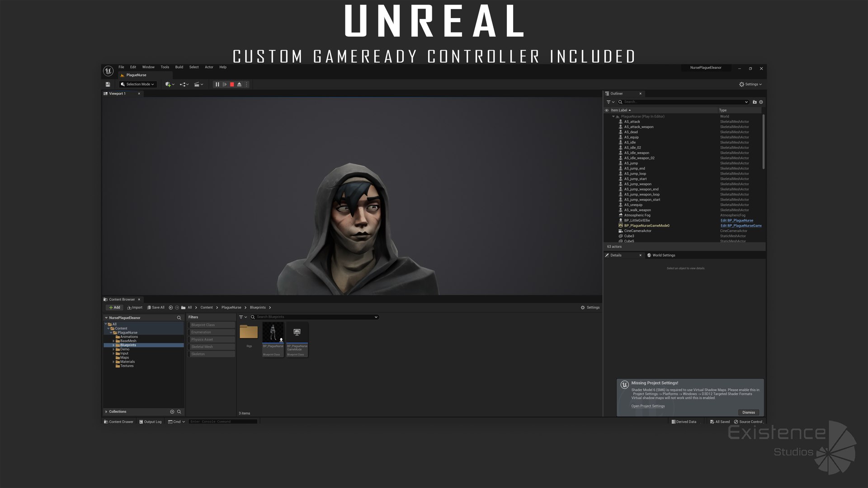Toggle the Blueprint Class filter

[212, 325]
